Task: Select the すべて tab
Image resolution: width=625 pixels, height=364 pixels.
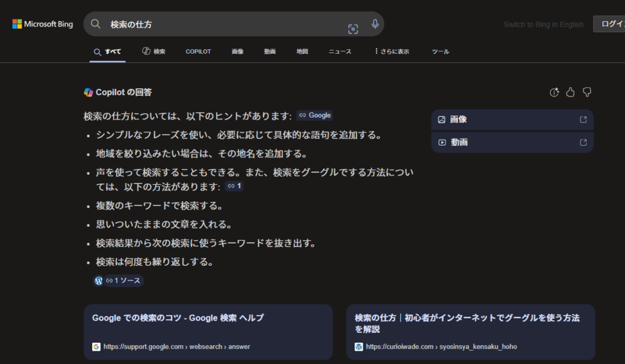Action: coord(107,52)
